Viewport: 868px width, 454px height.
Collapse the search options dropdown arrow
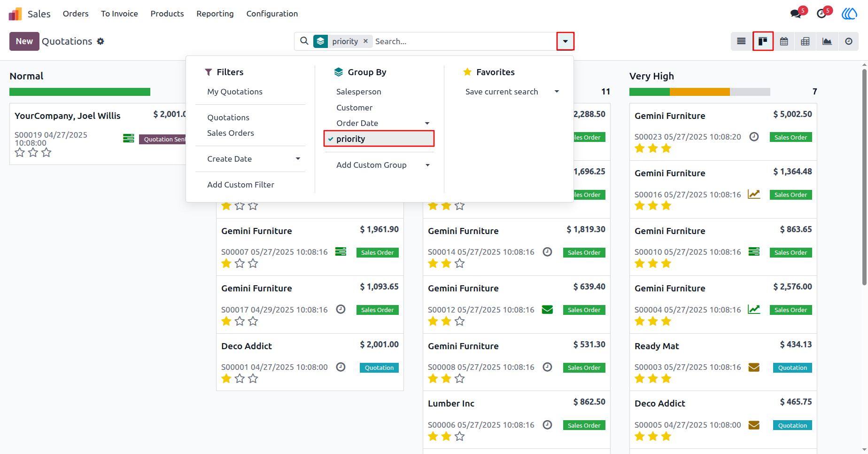click(565, 41)
